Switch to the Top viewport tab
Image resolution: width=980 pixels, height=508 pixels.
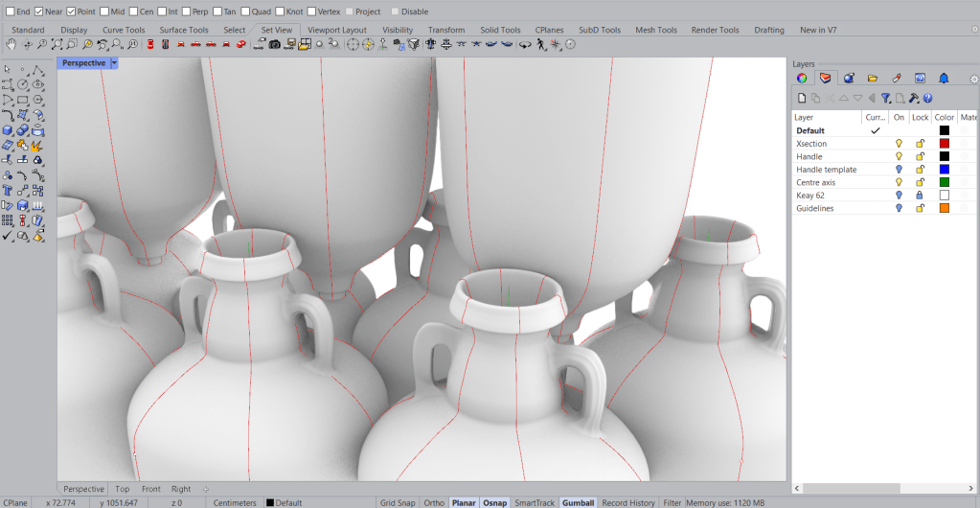[122, 489]
